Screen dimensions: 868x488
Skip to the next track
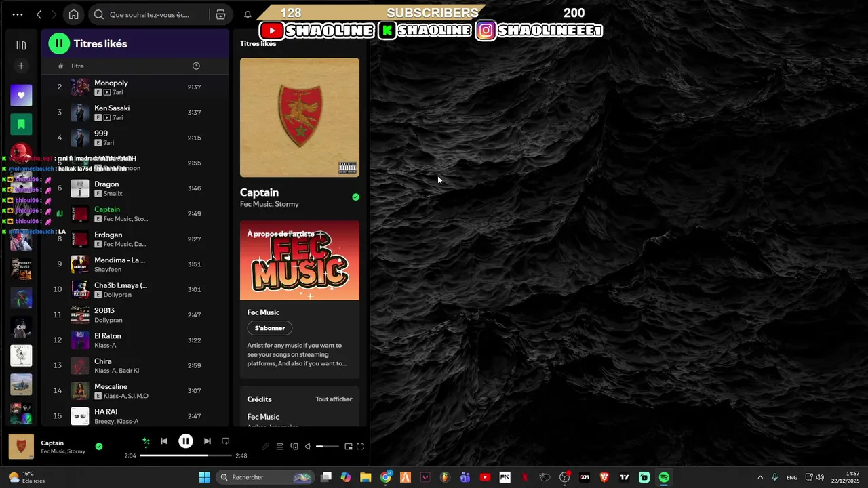point(208,441)
